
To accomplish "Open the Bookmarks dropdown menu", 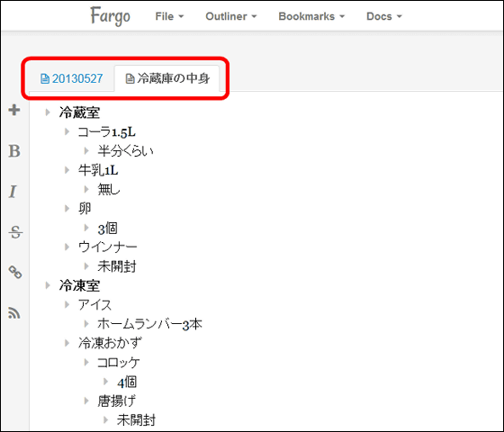I will 311,16.
